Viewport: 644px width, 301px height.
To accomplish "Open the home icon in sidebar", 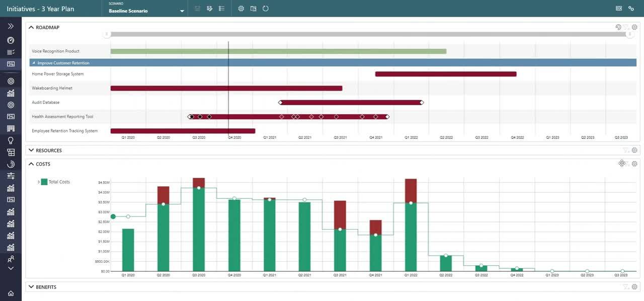I will 11,293.
